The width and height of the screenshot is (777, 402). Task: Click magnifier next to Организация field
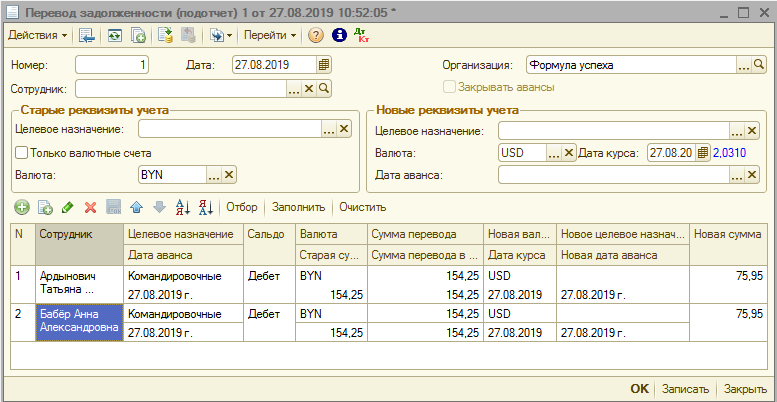[x=759, y=65]
